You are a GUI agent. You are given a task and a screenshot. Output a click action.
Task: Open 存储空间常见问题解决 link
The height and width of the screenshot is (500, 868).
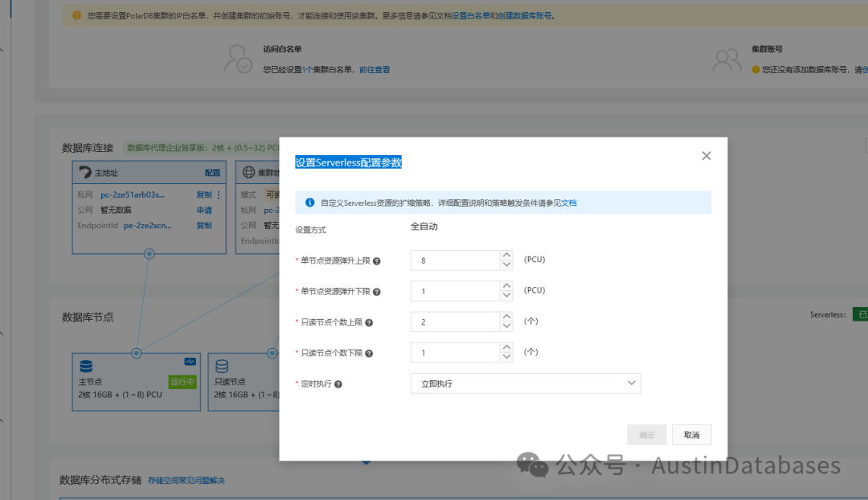186,481
